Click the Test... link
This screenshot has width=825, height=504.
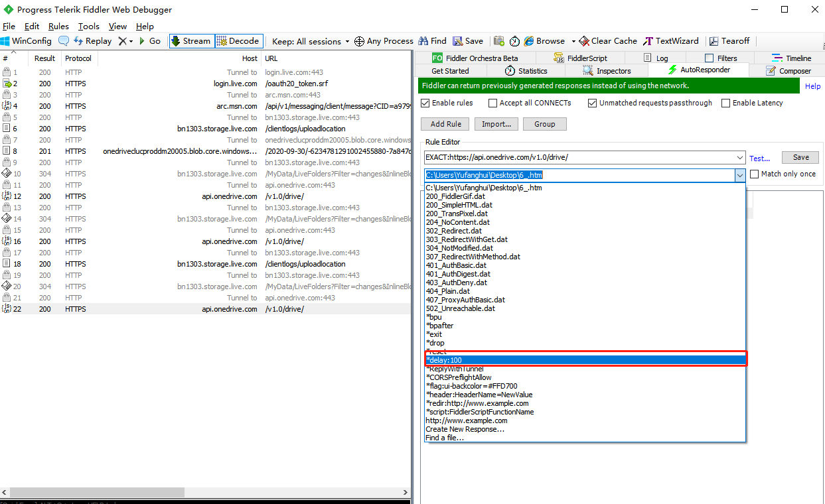759,158
